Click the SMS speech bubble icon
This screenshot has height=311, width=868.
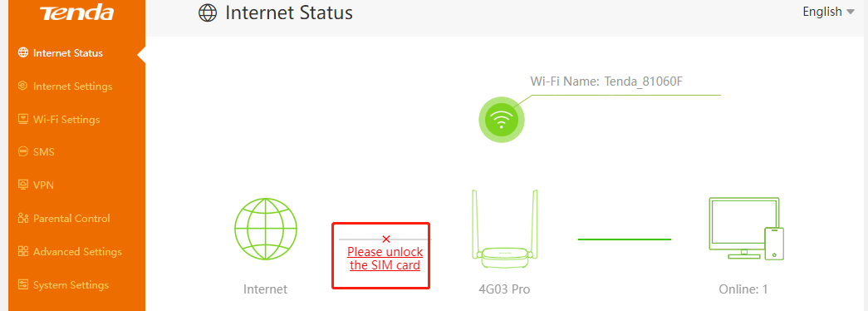coord(22,151)
